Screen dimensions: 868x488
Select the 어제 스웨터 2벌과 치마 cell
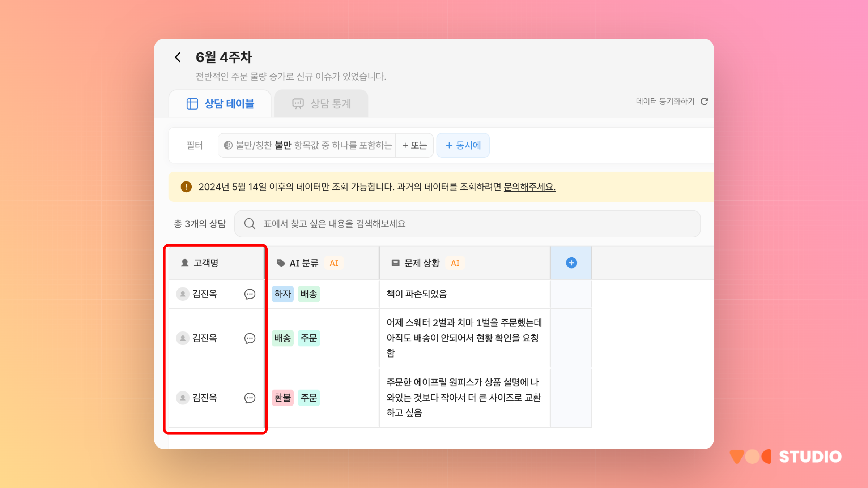click(x=465, y=338)
